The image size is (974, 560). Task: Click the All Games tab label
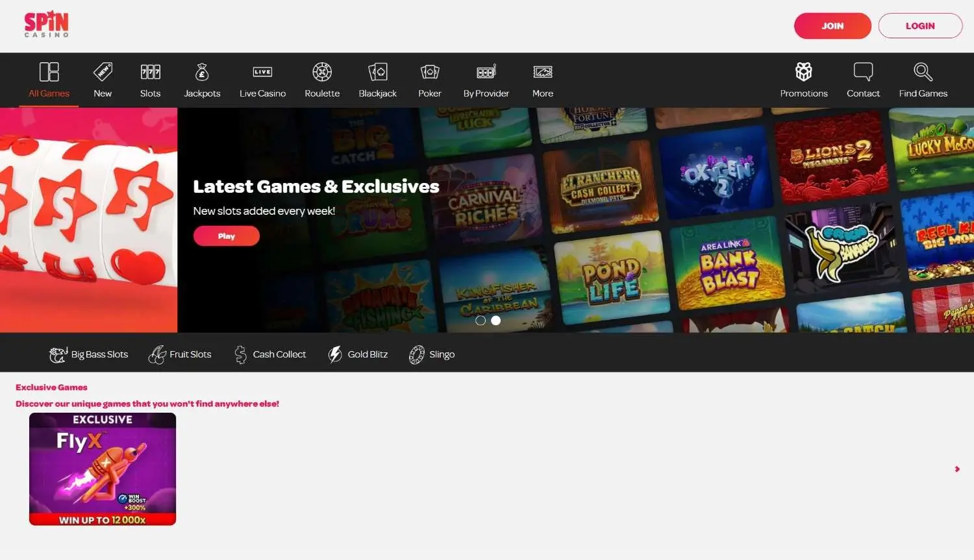point(49,93)
